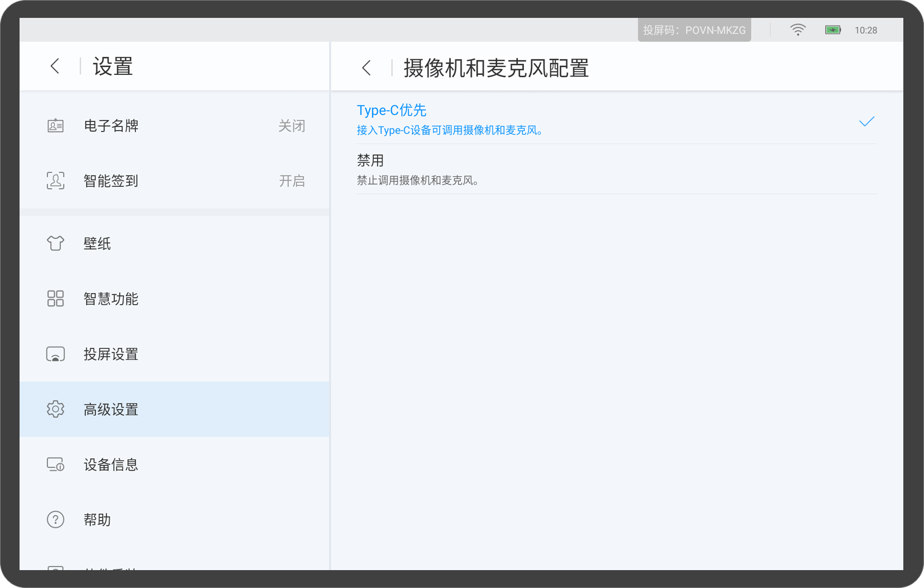Viewport: 924px width, 588px height.
Task: Click the back arrow beside 摄像机和麦克风配置
Action: click(366, 67)
